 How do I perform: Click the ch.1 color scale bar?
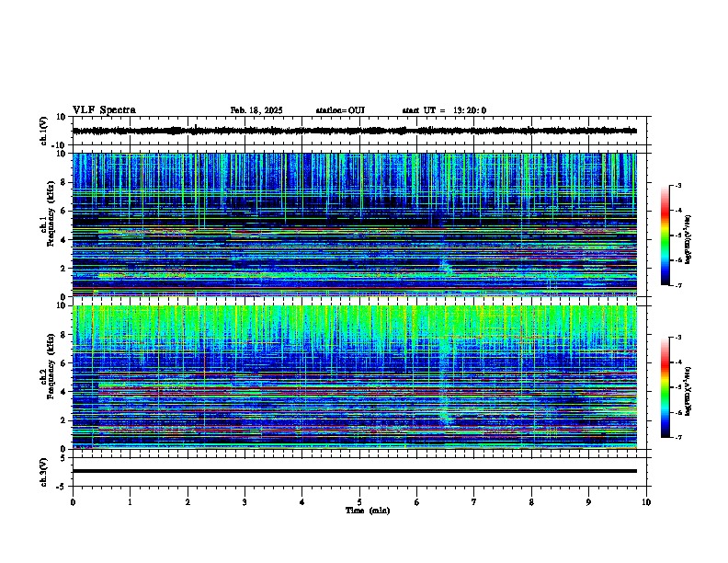[x=665, y=236]
